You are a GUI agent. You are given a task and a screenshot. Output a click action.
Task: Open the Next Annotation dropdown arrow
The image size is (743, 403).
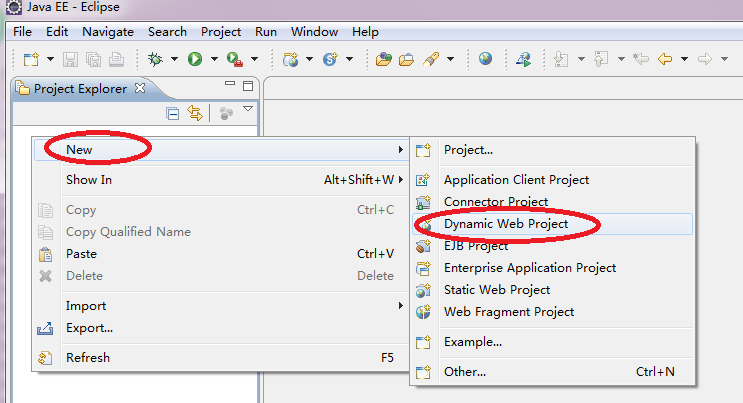pyautogui.click(x=581, y=59)
